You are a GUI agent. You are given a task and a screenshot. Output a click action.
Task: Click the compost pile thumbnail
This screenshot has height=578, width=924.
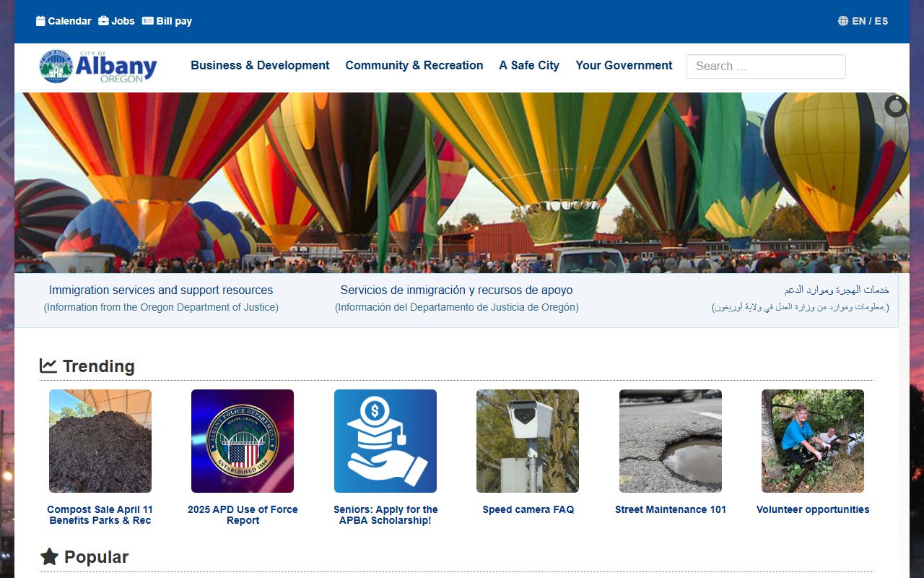tap(100, 441)
